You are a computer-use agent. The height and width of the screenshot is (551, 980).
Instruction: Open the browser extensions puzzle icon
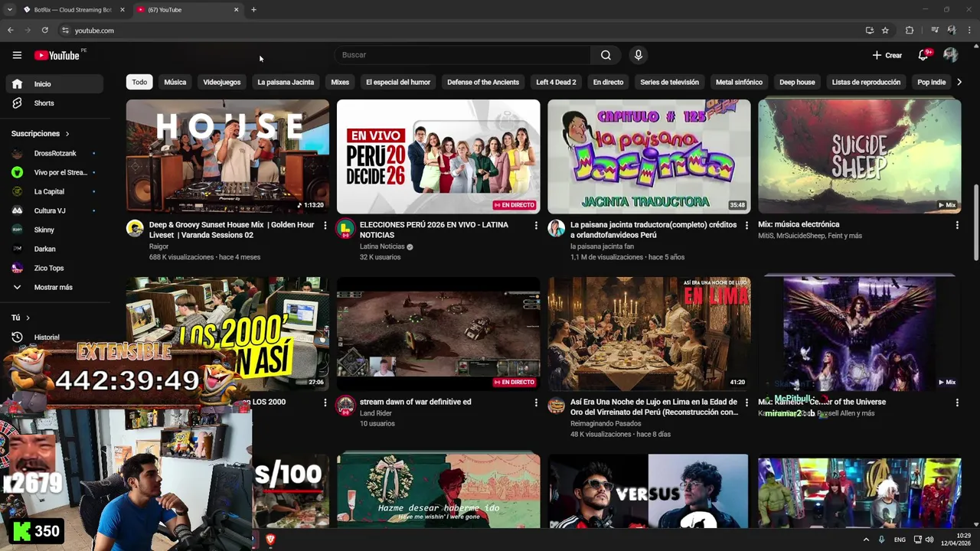tap(910, 31)
